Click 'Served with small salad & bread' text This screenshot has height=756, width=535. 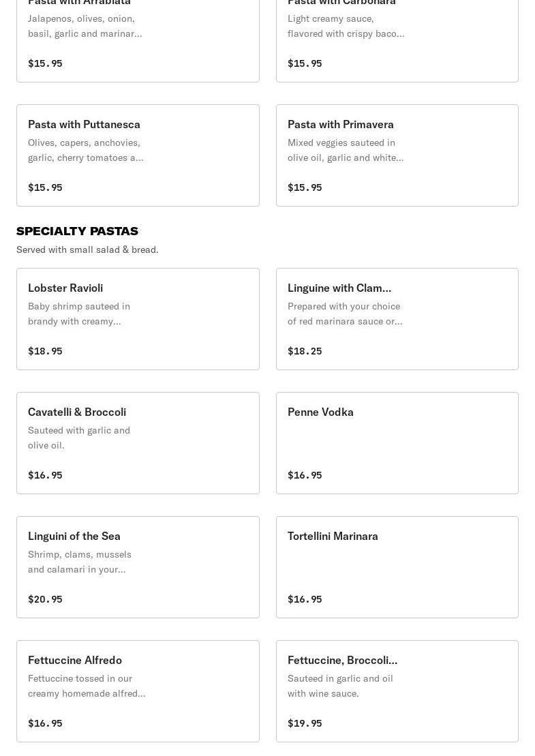point(87,250)
